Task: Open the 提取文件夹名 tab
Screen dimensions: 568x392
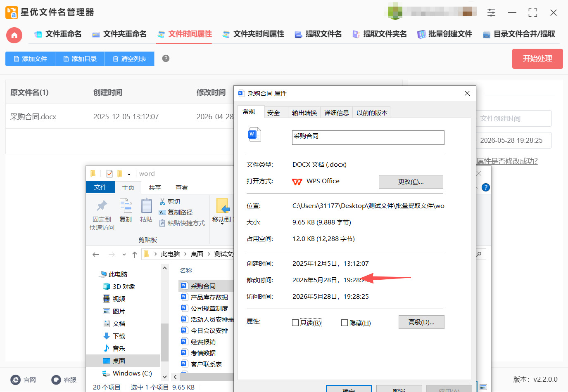Action: pyautogui.click(x=379, y=34)
